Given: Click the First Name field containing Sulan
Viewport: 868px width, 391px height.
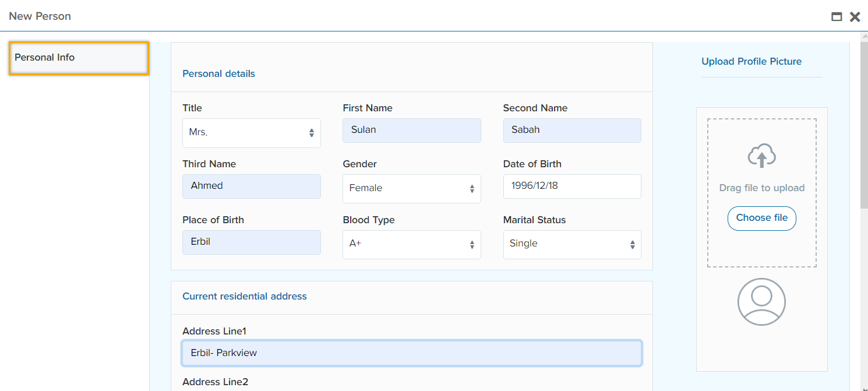Looking at the screenshot, I should pyautogui.click(x=411, y=131).
